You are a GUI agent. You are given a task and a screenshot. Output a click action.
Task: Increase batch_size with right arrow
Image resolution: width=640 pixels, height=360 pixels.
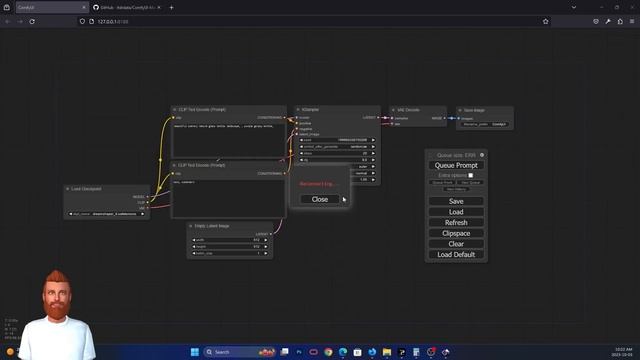266,253
